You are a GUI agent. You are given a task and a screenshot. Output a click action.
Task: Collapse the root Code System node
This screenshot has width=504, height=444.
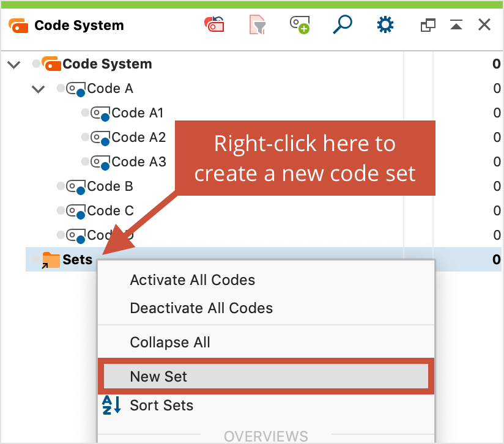tap(14, 64)
